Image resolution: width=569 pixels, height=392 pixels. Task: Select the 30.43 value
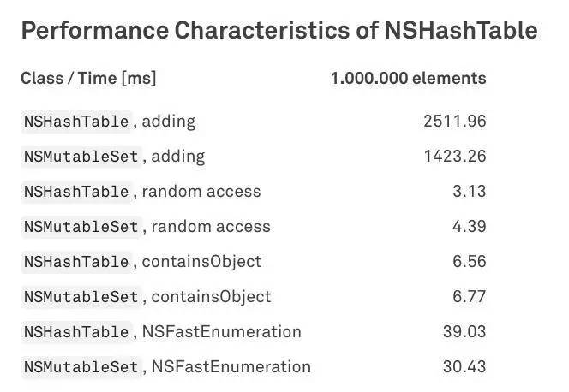tap(464, 367)
